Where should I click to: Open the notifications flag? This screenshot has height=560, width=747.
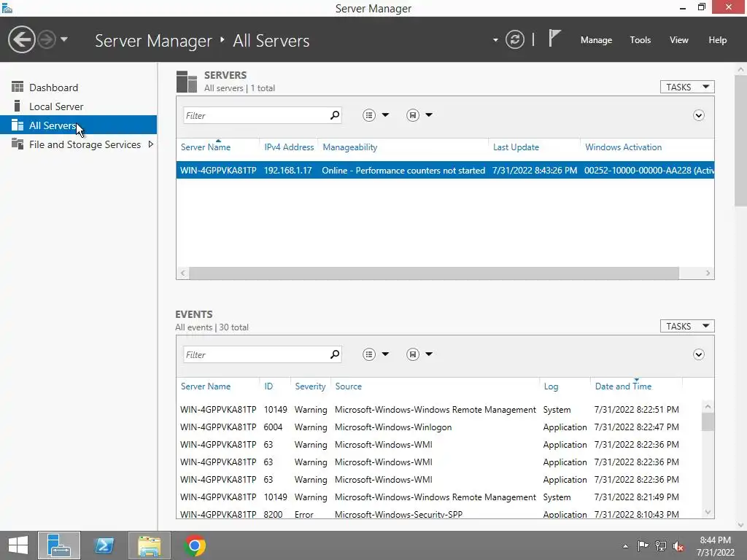(554, 39)
